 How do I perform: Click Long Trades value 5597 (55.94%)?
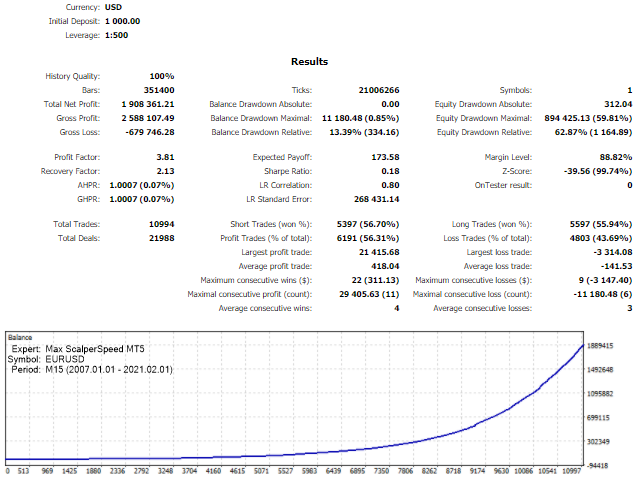(x=601, y=224)
